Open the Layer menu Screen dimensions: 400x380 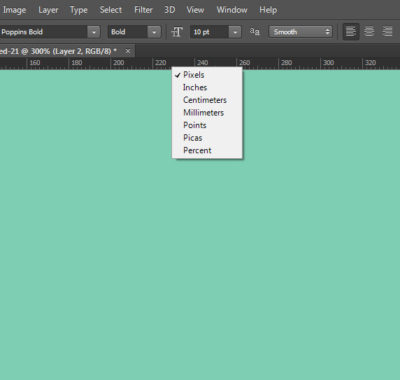pyautogui.click(x=48, y=10)
